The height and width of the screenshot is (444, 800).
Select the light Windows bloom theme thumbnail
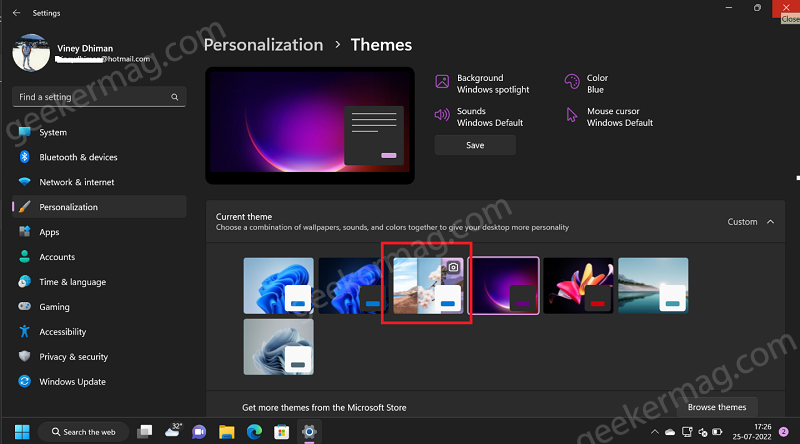click(279, 285)
